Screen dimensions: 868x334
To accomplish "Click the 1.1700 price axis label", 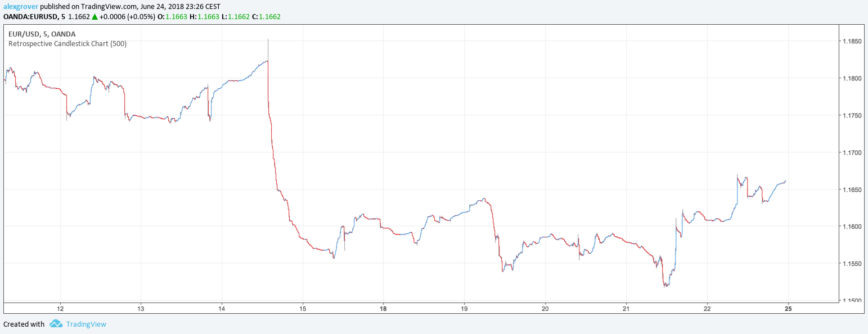I will (x=852, y=152).
